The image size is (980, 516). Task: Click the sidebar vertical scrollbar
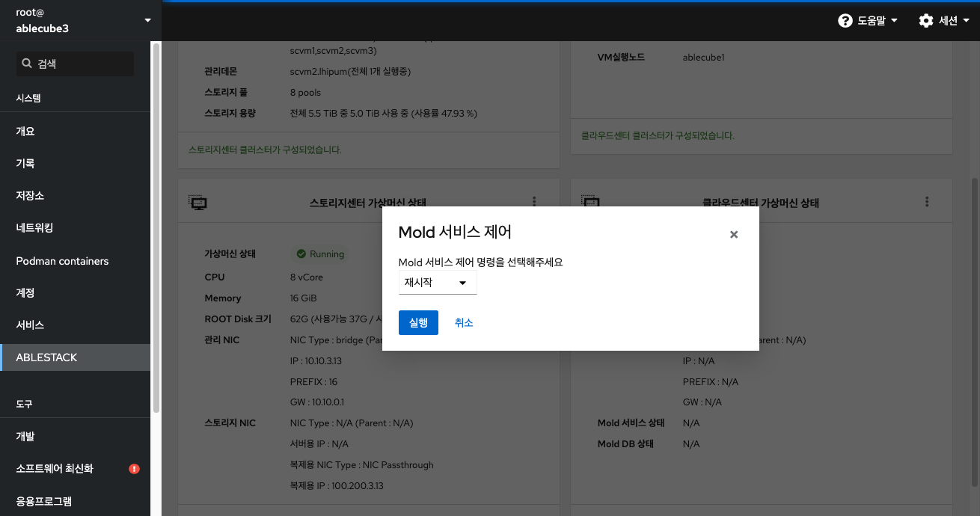click(156, 228)
